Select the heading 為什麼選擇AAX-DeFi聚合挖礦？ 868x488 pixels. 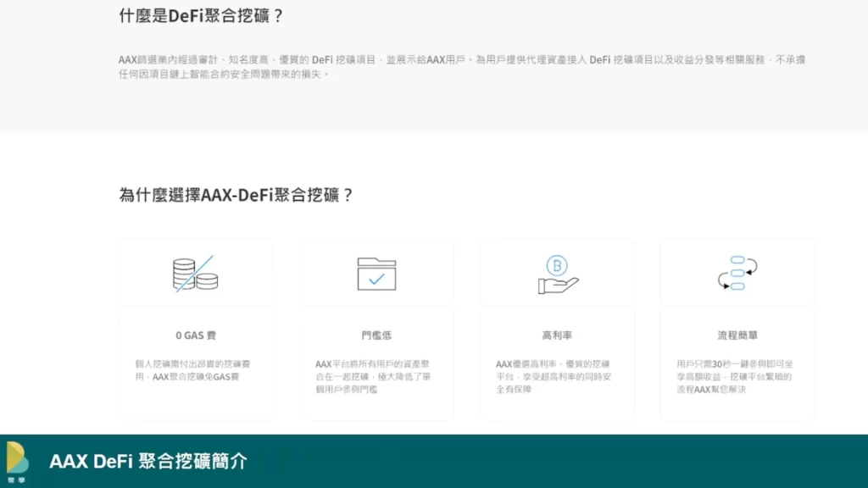pyautogui.click(x=236, y=195)
